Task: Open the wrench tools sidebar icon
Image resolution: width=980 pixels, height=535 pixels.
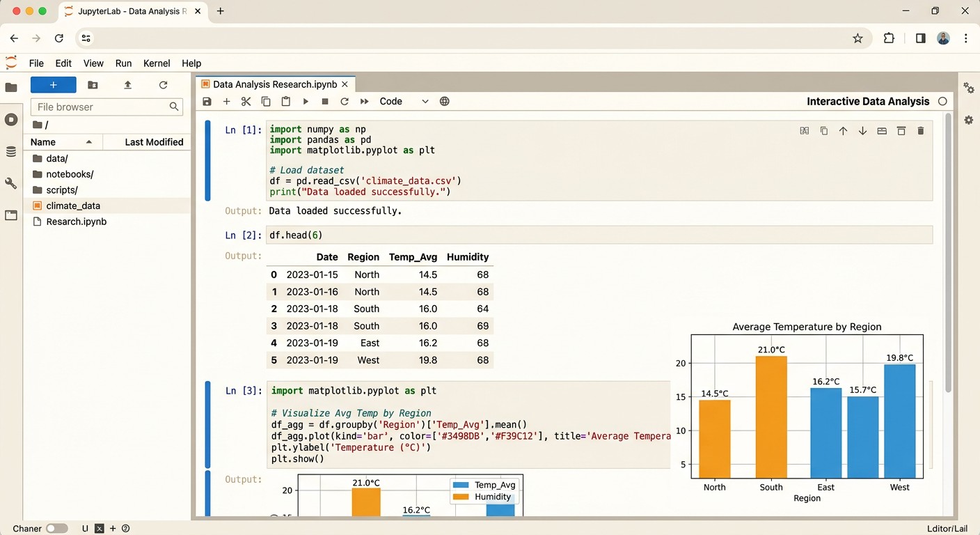Action: [11, 183]
